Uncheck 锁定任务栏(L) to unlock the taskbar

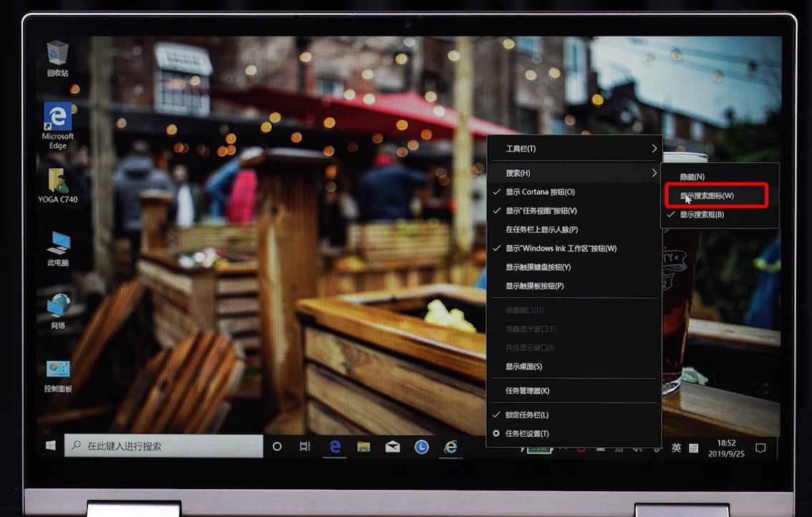coord(527,415)
